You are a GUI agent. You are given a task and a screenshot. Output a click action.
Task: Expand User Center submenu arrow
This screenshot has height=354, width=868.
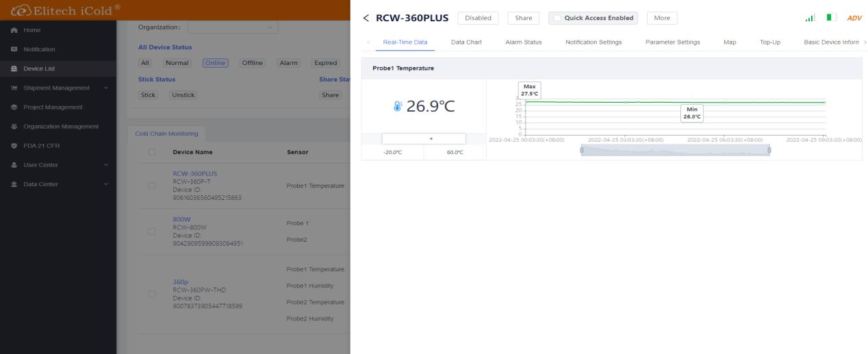click(105, 165)
